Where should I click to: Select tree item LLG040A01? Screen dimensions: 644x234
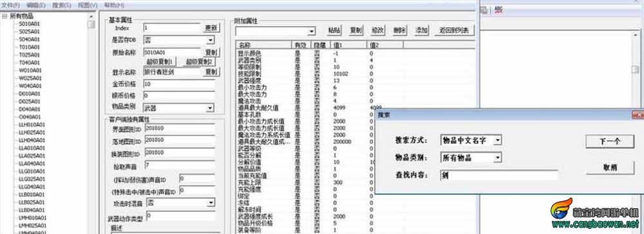[x=32, y=187]
